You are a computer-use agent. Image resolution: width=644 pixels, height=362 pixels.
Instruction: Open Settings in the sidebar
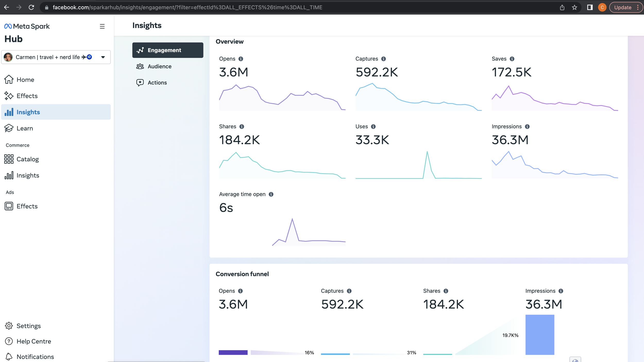click(28, 326)
